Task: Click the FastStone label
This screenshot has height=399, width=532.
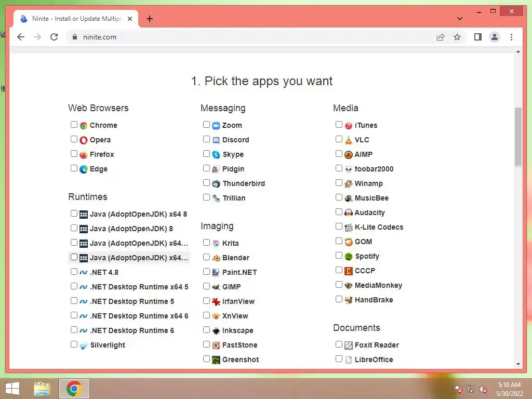Action: pos(240,345)
